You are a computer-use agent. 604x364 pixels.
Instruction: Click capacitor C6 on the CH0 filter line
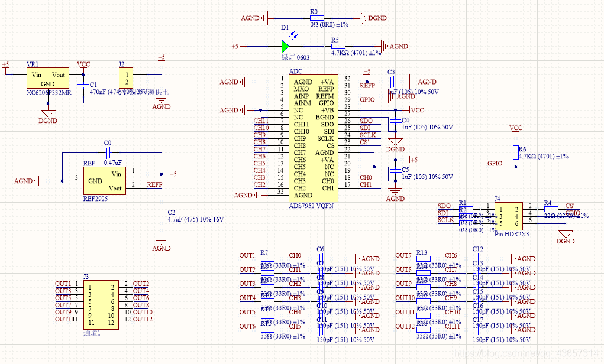(321, 259)
